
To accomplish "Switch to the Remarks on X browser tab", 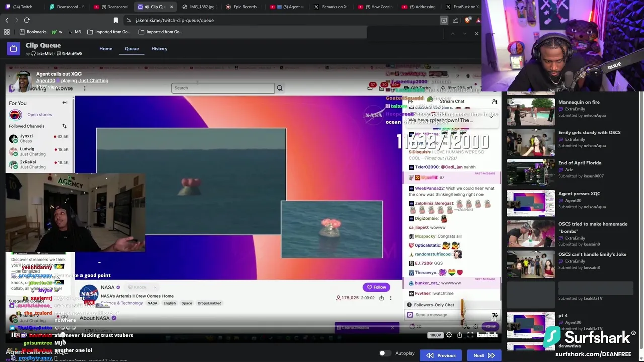I will click(x=331, y=7).
